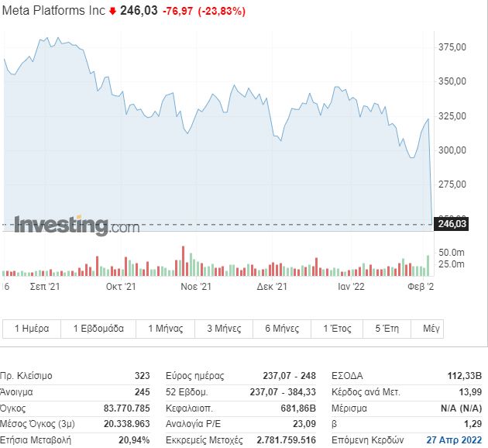
Task: Show the 5 Έτη chart range
Action: pyautogui.click(x=387, y=329)
